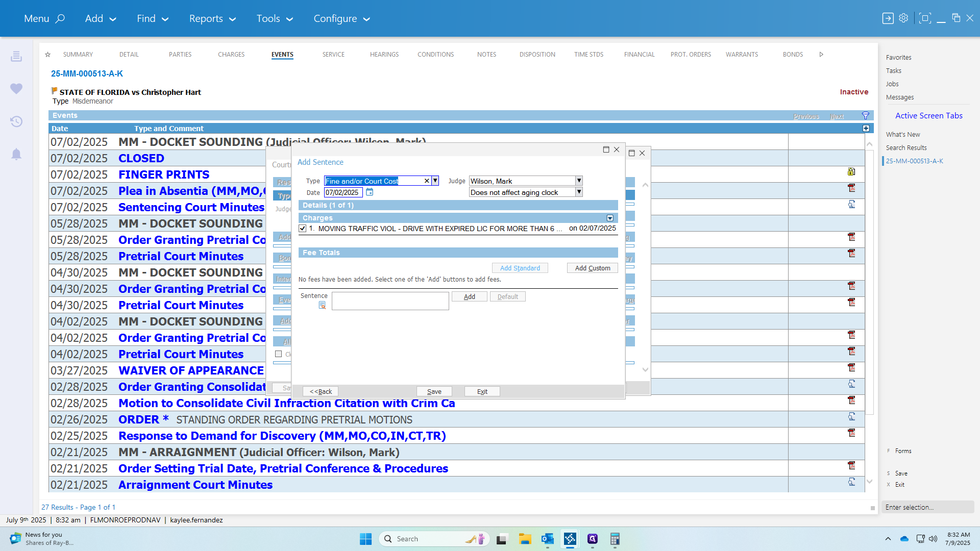
Task: Switch to the FINANCIAL tab
Action: tap(639, 55)
